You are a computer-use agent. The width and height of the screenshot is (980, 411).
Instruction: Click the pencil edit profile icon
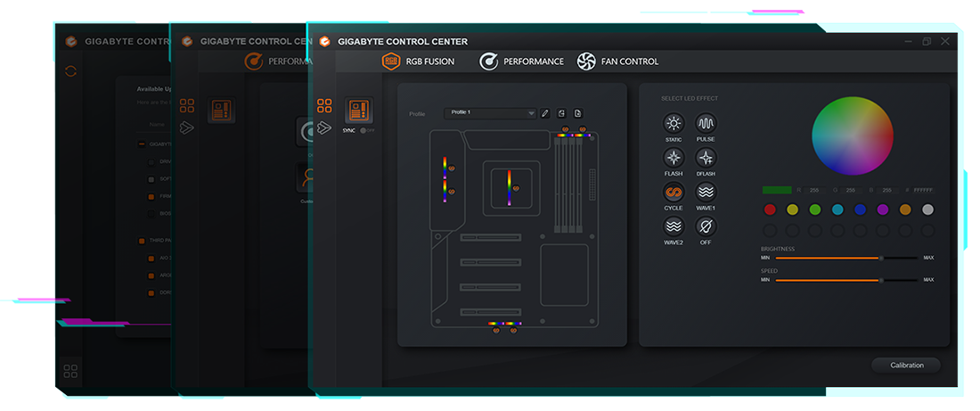(545, 113)
